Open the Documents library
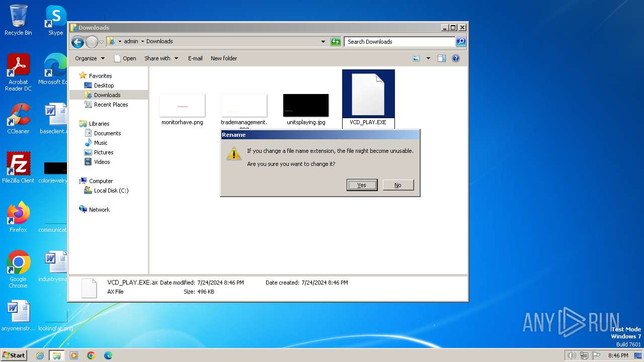The height and width of the screenshot is (362, 644). [107, 133]
